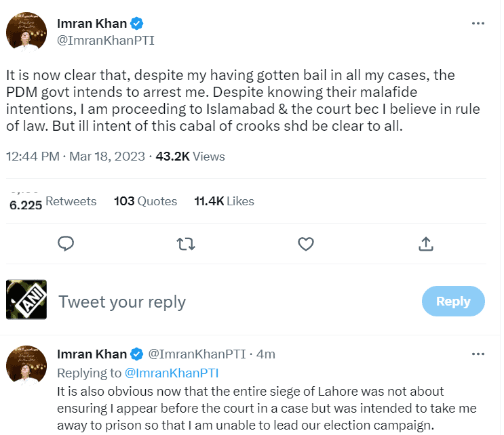Screen dimensions: 504x435
Task: Open Imran Khan's avatar on main tweet
Action: [26, 32]
